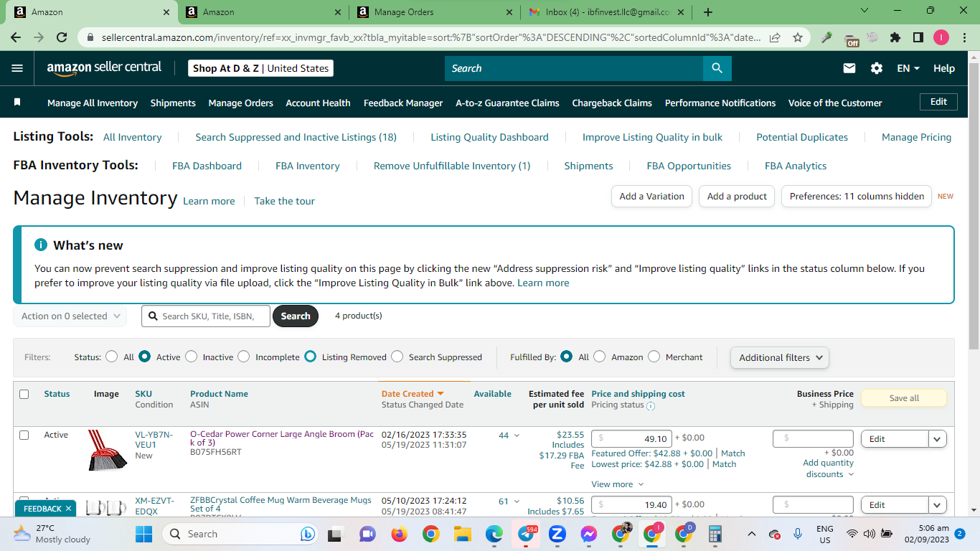Viewport: 980px width, 551px height.
Task: Open Messenger from the taskbar
Action: (589, 534)
